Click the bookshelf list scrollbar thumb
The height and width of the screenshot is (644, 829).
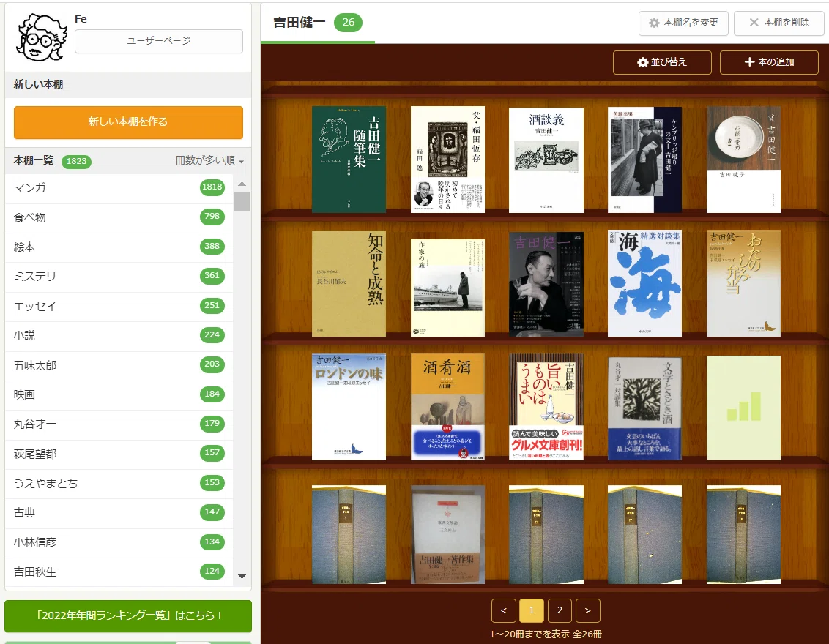pos(242,201)
